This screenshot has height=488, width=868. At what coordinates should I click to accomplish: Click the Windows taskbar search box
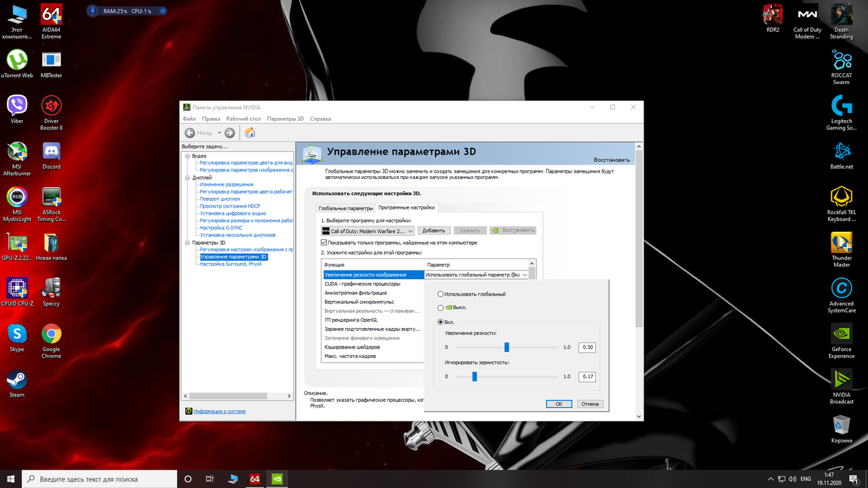coord(98,479)
